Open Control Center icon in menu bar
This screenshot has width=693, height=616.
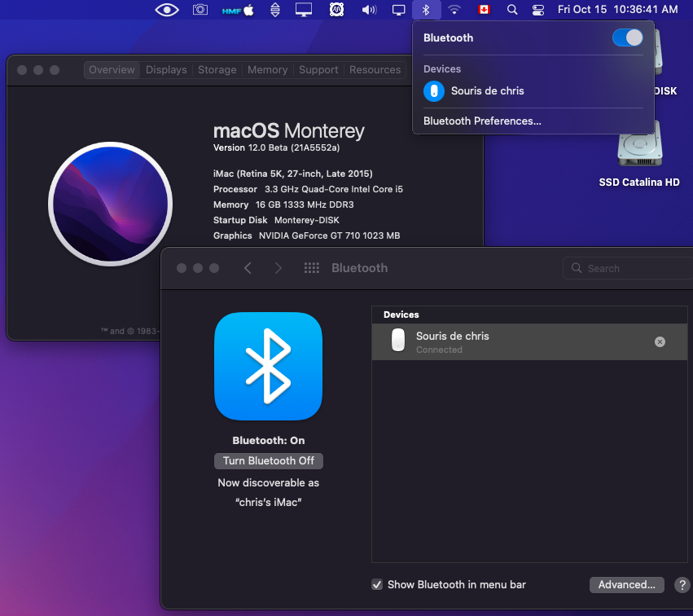pos(538,10)
